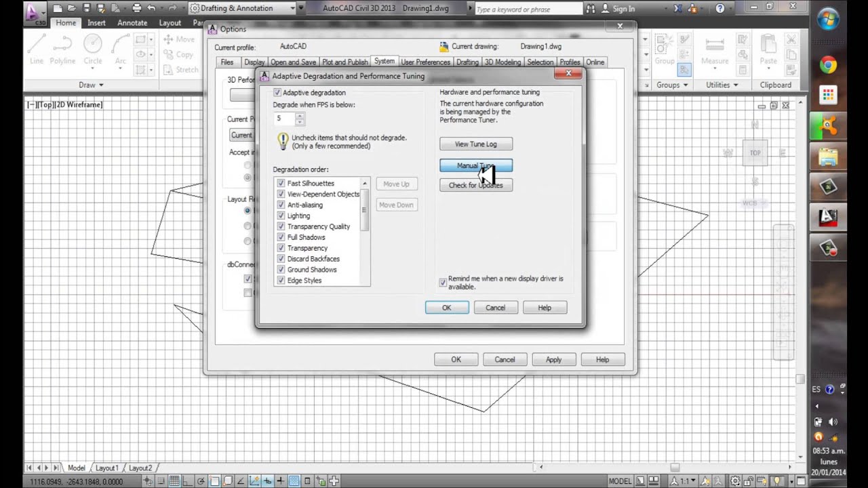
Task: Toggle Grid Display in the status bar
Action: pyautogui.click(x=174, y=481)
